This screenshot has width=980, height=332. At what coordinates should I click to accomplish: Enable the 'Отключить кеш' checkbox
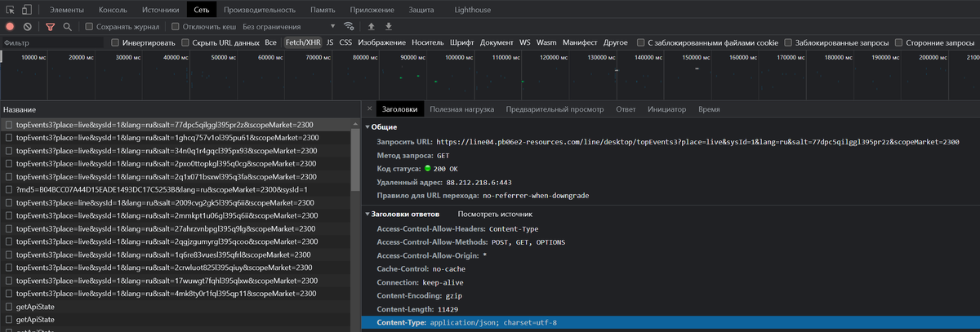pos(175,27)
